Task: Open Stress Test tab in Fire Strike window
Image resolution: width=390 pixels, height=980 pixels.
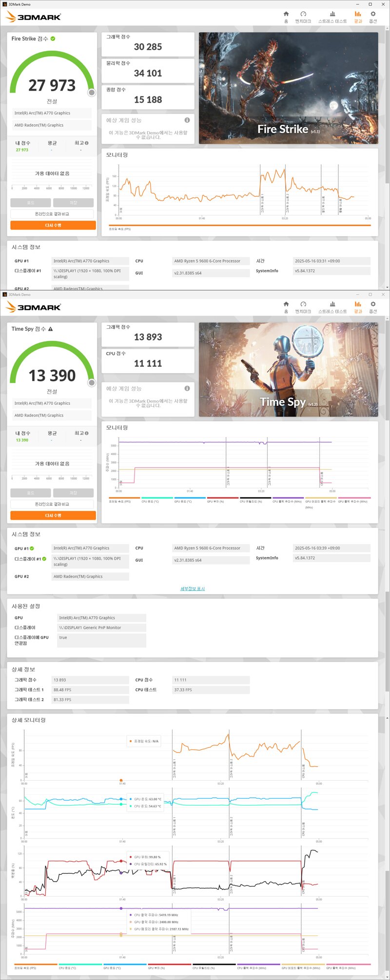Action: click(332, 17)
